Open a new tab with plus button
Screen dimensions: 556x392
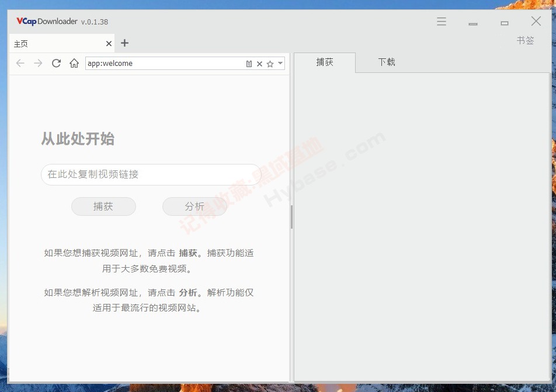[x=124, y=43]
